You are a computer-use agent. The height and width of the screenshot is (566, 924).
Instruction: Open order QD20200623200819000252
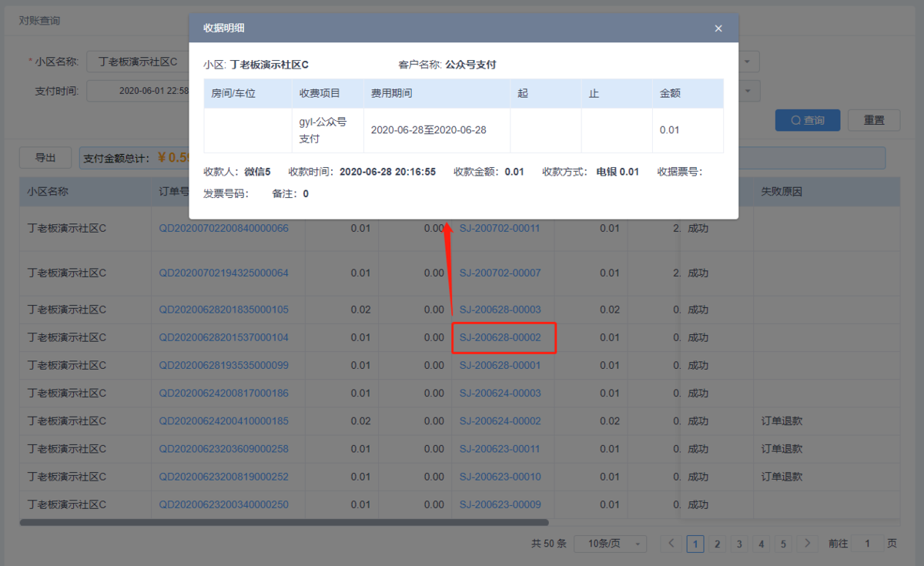[x=223, y=477]
